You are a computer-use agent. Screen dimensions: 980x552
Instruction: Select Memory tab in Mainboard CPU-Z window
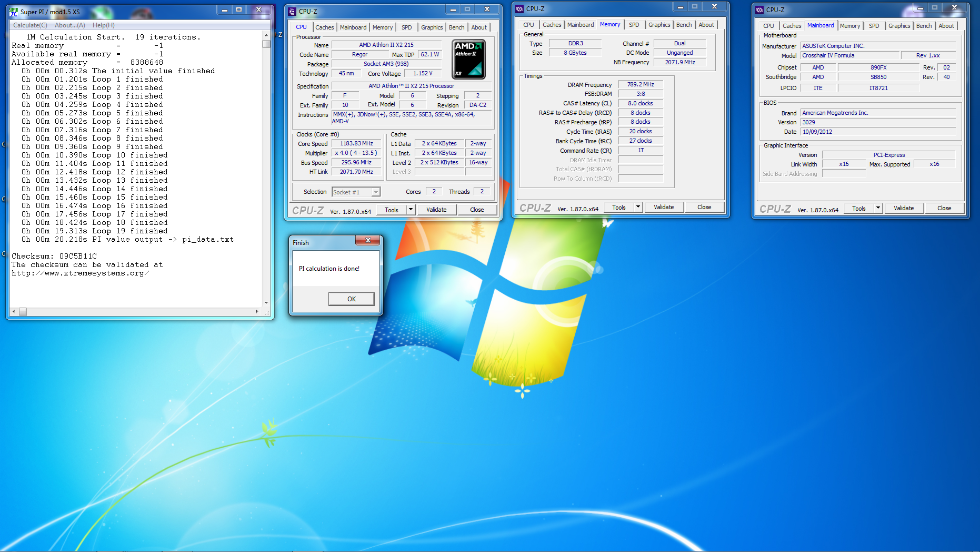coord(850,26)
